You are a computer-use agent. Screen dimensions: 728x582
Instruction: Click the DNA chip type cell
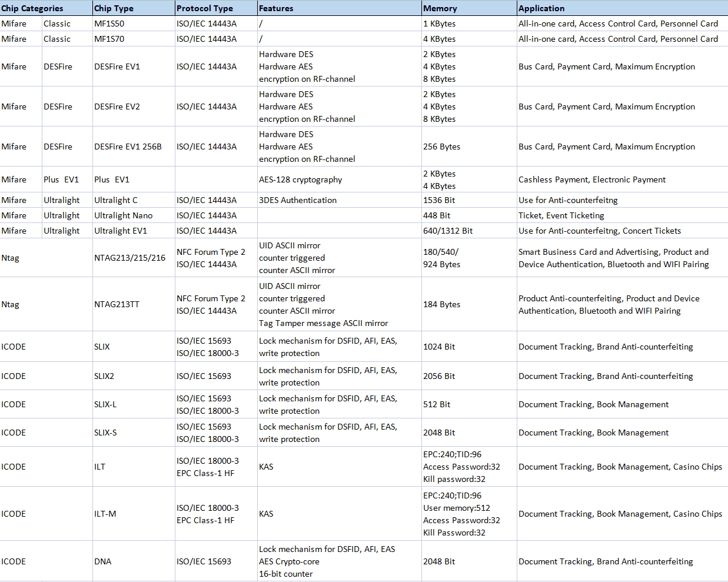click(x=103, y=561)
